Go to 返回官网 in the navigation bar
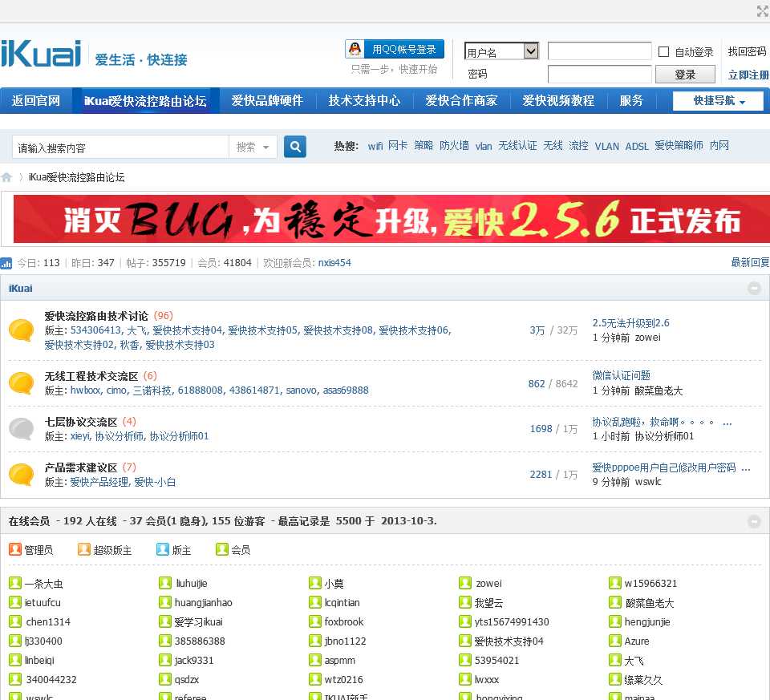The image size is (770, 700). click(36, 101)
